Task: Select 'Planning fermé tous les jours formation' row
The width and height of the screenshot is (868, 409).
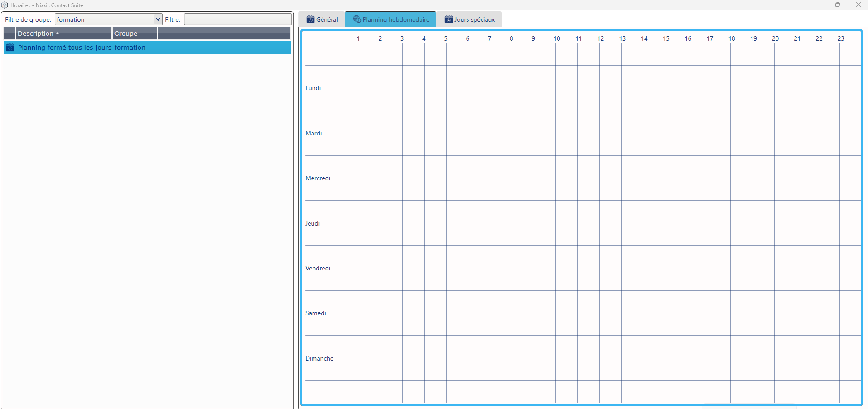Action: click(x=82, y=48)
